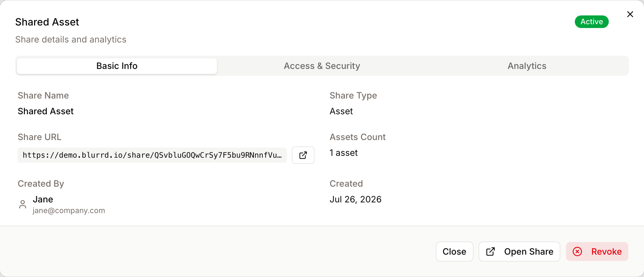Open the Analytics tab
Screen dimensions: 644x277
(x=527, y=66)
